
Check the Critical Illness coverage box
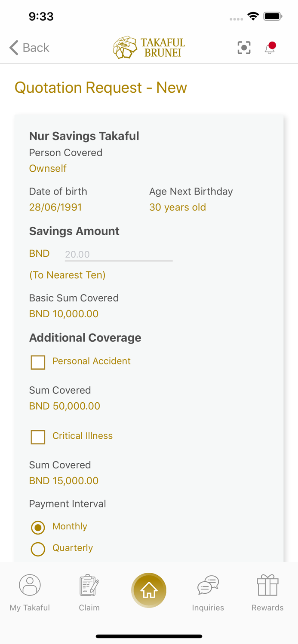pyautogui.click(x=38, y=437)
